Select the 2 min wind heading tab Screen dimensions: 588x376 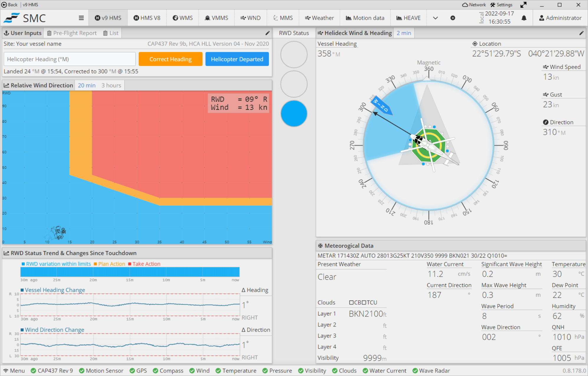(x=404, y=33)
